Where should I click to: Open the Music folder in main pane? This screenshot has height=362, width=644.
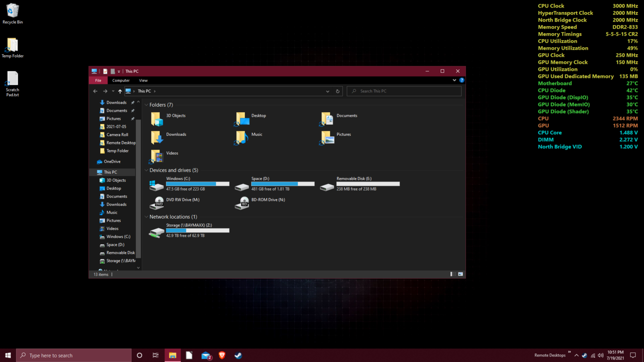(242, 137)
